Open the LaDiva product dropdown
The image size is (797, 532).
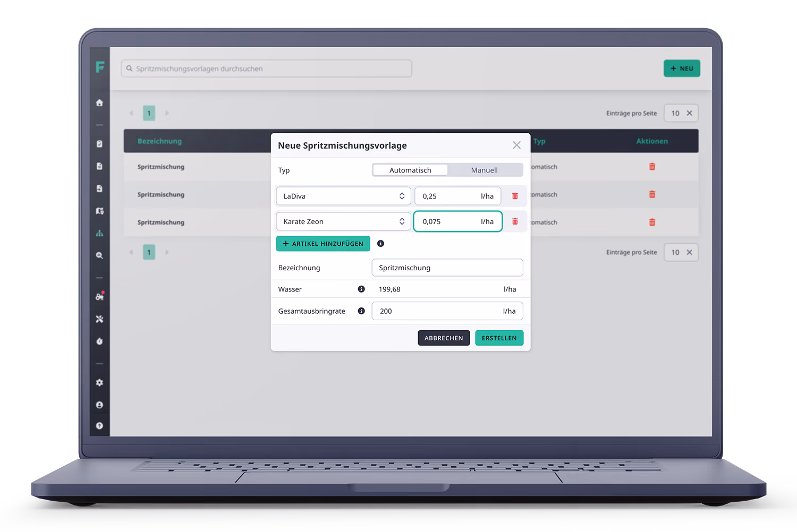click(343, 196)
